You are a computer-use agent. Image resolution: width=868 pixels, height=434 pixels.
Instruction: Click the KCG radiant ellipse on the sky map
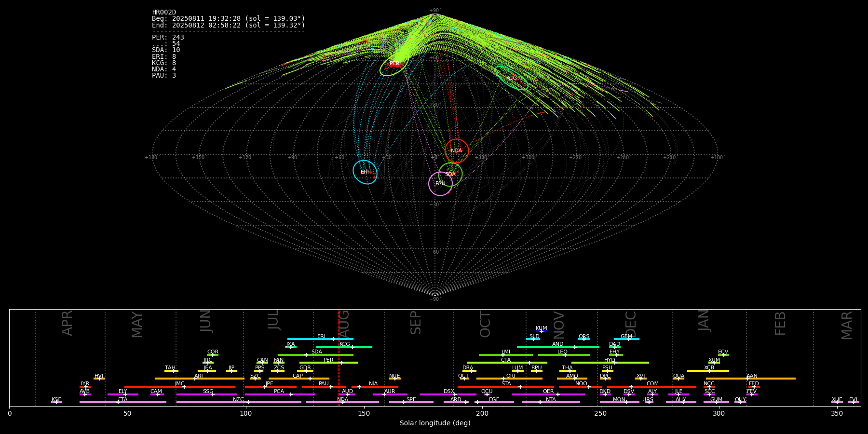pos(512,78)
